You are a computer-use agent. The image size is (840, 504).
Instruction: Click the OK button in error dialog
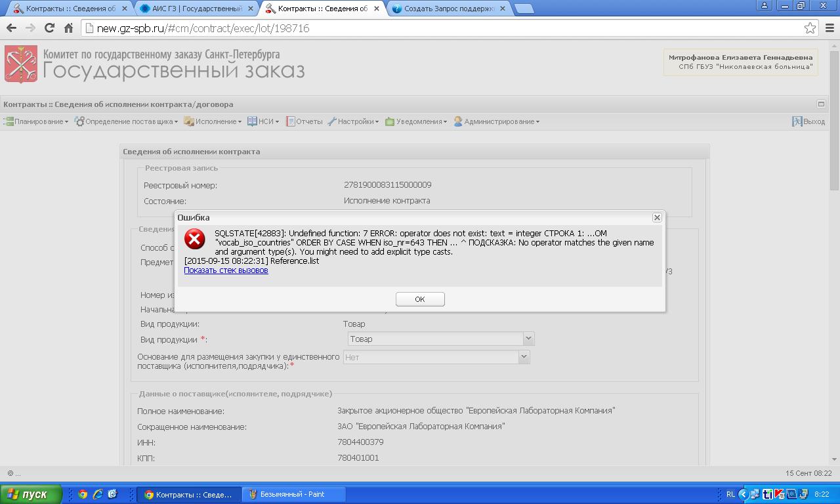pyautogui.click(x=420, y=299)
